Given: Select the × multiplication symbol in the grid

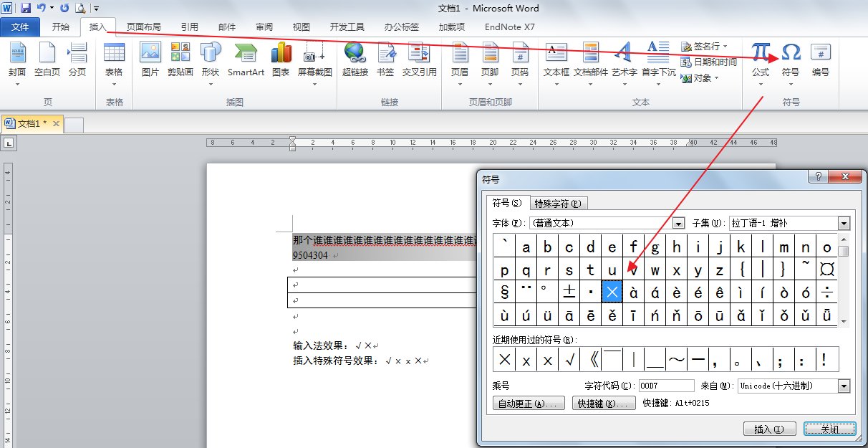Looking at the screenshot, I should click(x=612, y=291).
